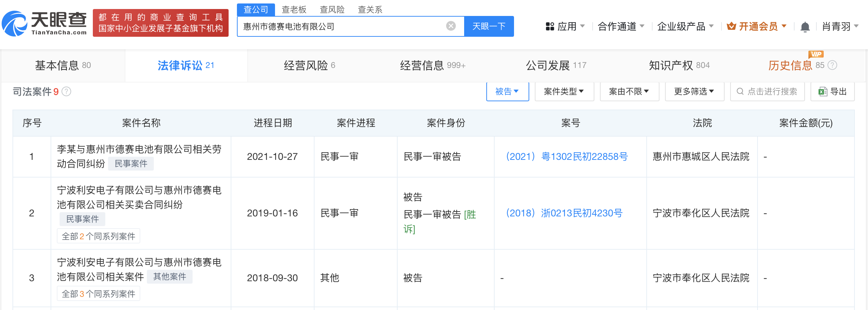The width and height of the screenshot is (868, 310).
Task: Select the 查老板 search tab
Action: click(x=294, y=9)
